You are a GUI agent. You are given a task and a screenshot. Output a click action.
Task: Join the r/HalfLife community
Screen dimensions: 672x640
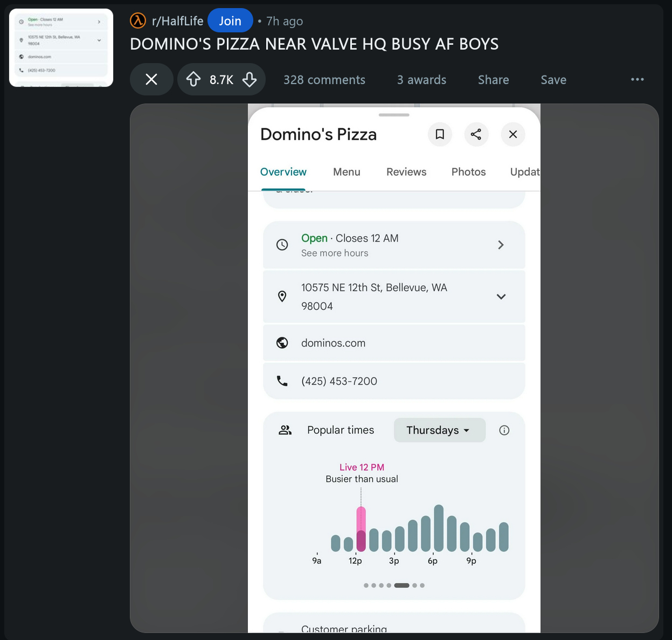[230, 21]
